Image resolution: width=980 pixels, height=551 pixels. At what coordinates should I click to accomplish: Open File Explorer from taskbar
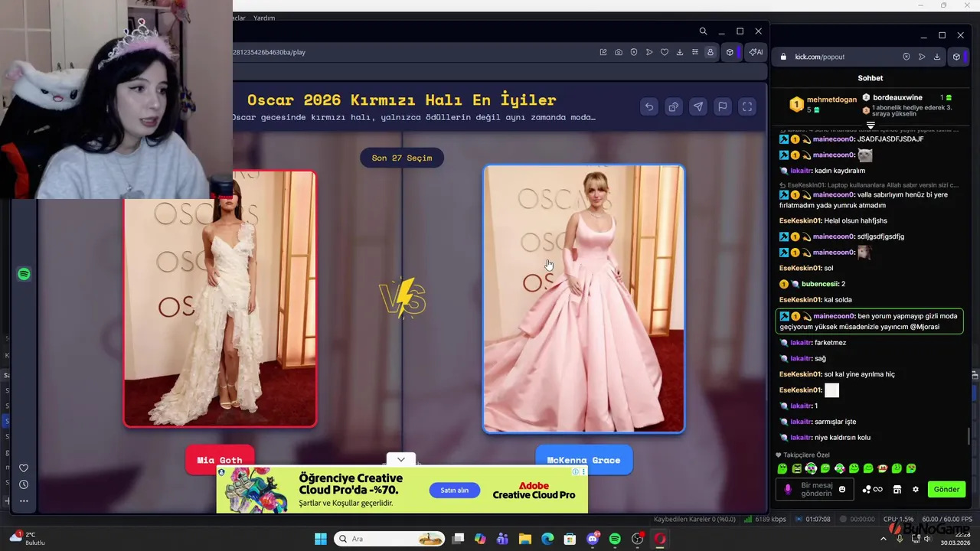tap(525, 539)
